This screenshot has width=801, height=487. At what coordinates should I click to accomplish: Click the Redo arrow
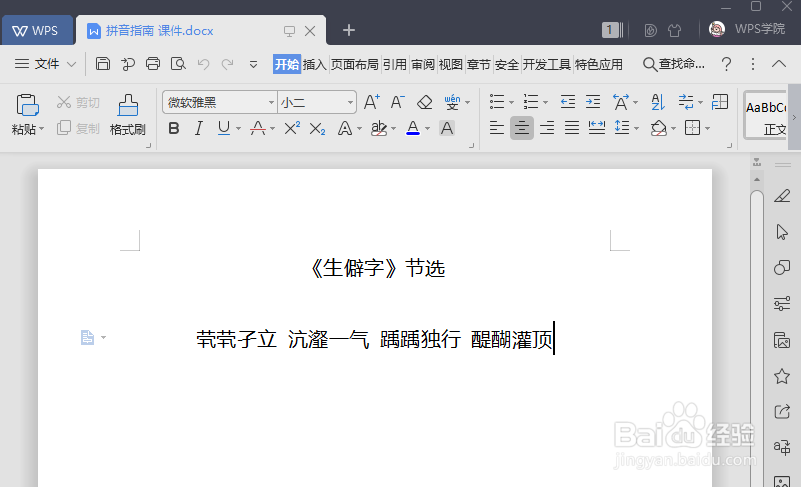(227, 64)
